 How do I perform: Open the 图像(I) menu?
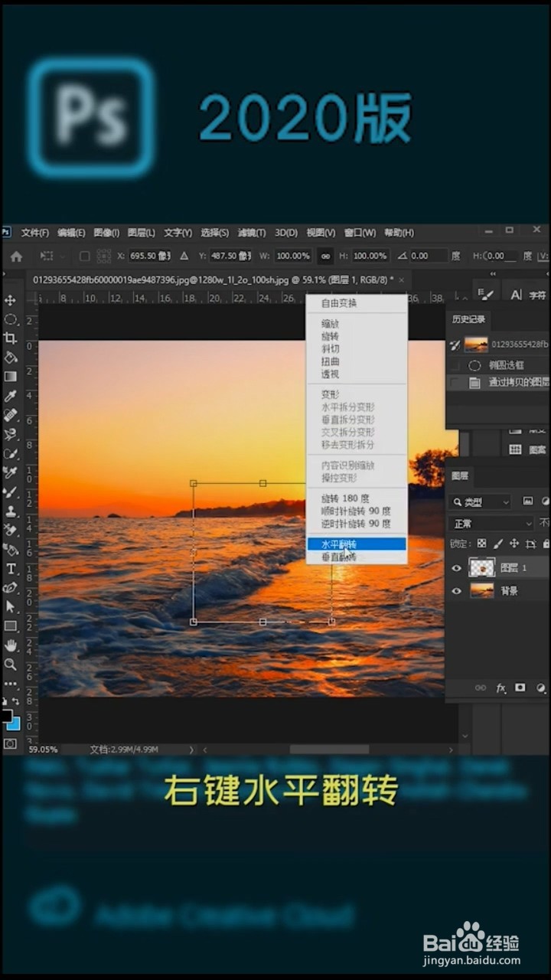click(106, 233)
